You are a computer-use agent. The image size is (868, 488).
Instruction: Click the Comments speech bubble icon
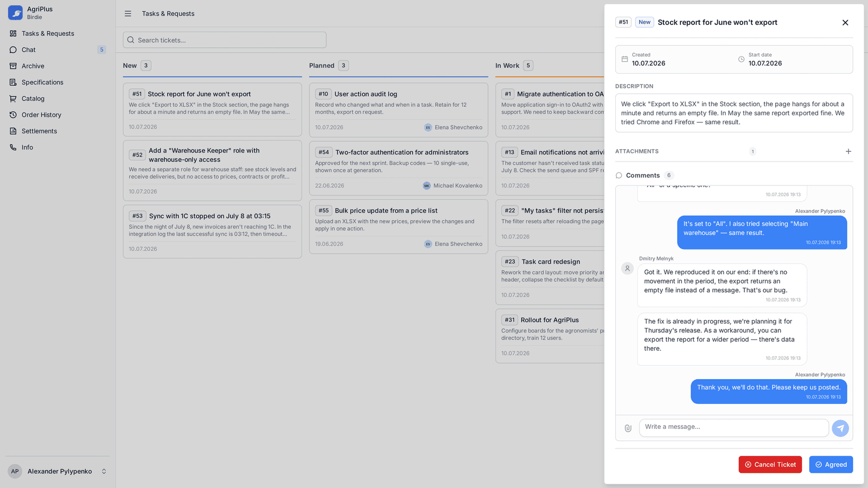point(619,175)
